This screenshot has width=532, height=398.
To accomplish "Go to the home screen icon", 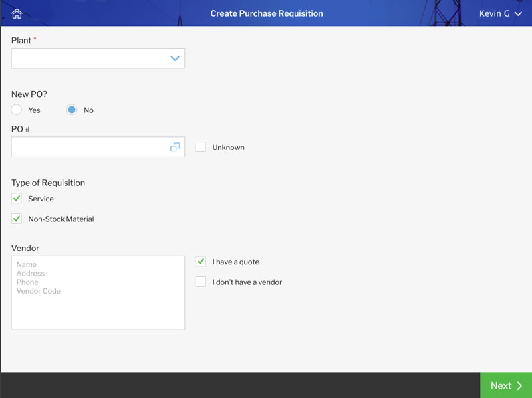I will point(17,13).
